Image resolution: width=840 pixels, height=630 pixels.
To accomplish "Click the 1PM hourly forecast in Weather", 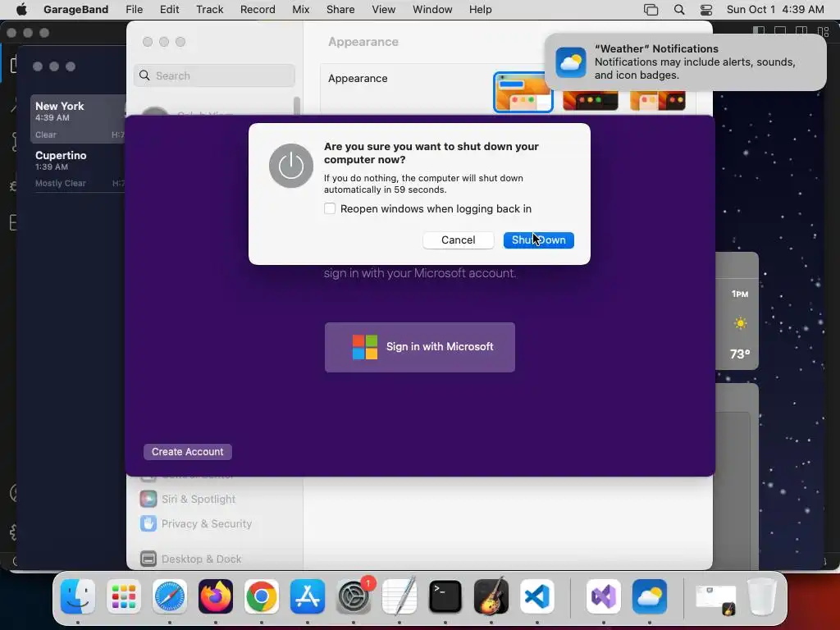I will [x=740, y=323].
